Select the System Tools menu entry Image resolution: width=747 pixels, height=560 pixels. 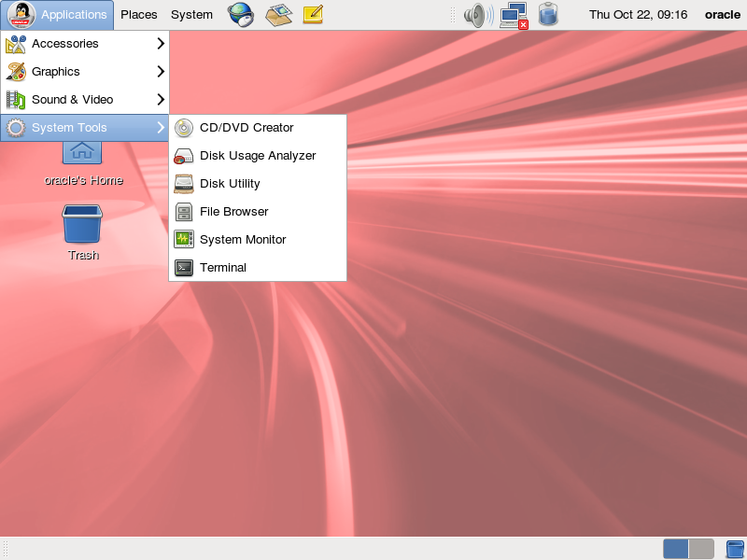pos(85,128)
